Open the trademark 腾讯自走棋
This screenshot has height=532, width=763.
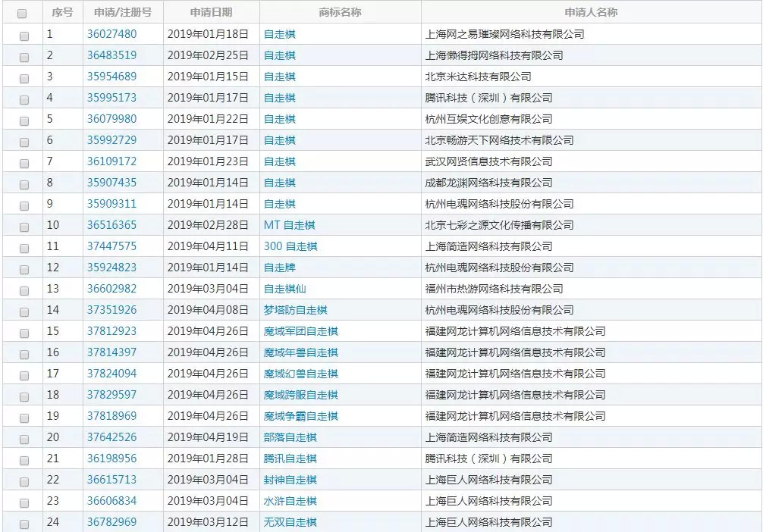290,458
